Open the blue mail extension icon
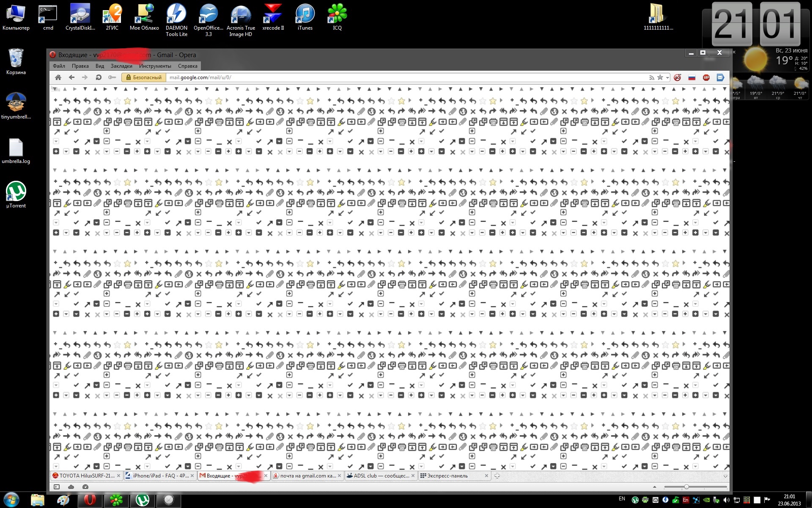This screenshot has height=508, width=812. point(720,77)
